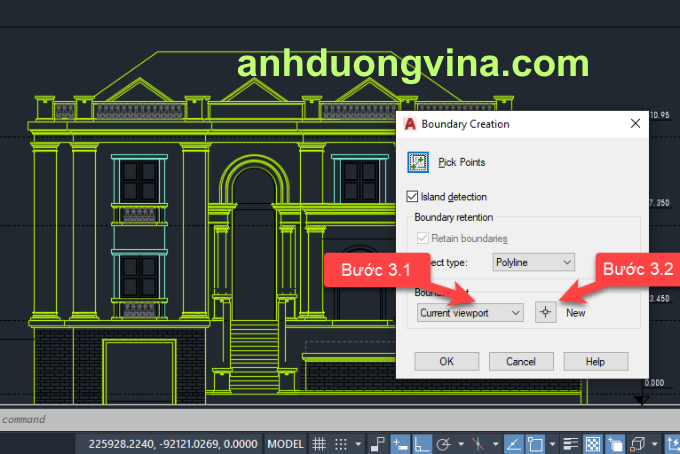Click the Pick Points icon button
Viewport: 680px width, 454px height.
(x=419, y=162)
